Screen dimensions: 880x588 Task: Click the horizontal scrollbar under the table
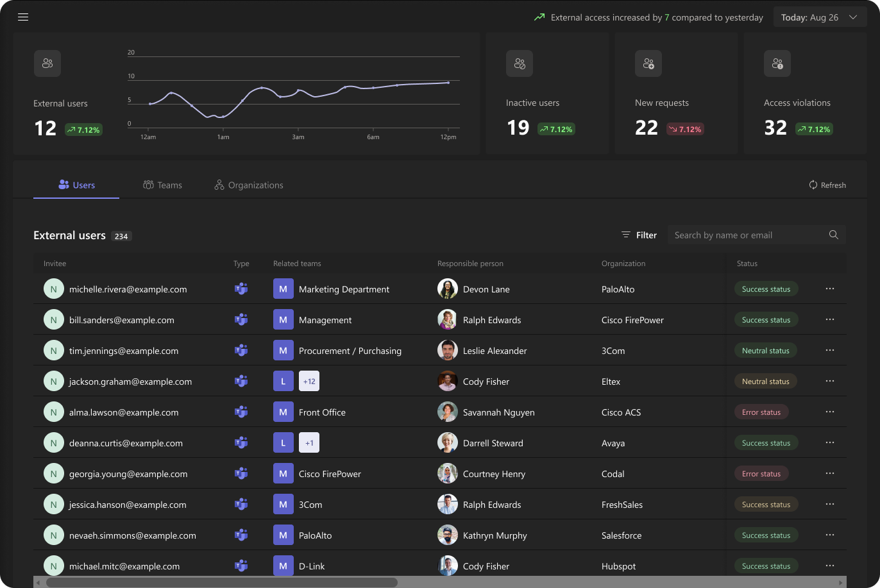click(x=221, y=582)
